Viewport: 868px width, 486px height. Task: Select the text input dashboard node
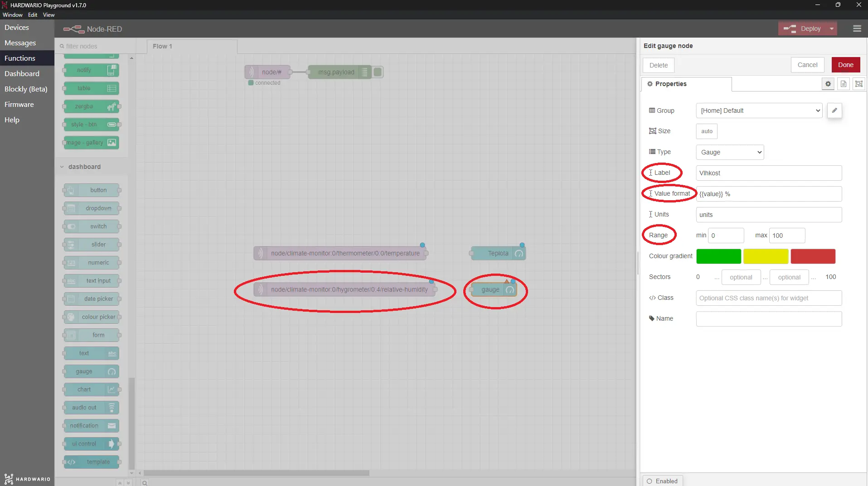(x=92, y=281)
